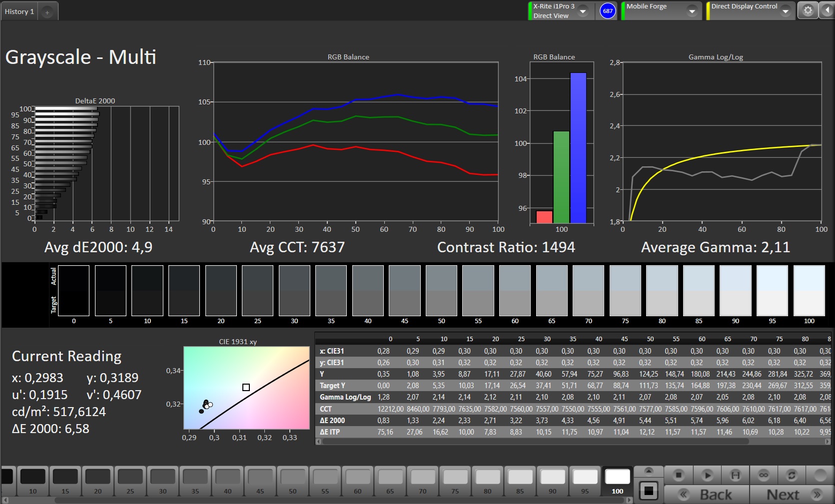Click the Next button
This screenshot has width=835, height=504.
point(793,495)
